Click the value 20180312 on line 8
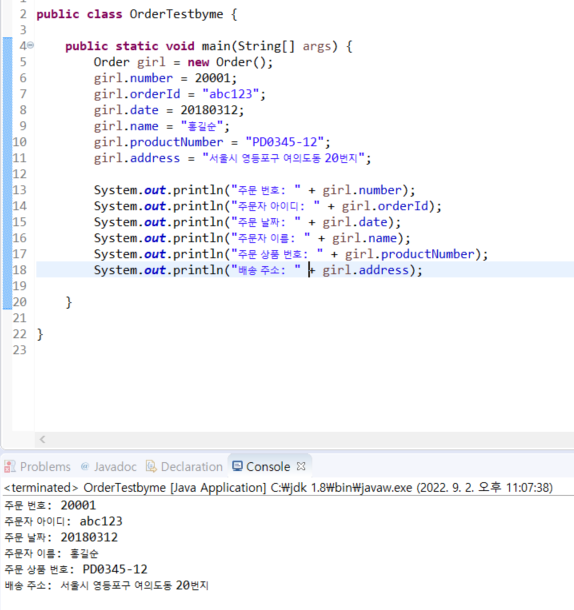The width and height of the screenshot is (574, 610). click(x=209, y=110)
